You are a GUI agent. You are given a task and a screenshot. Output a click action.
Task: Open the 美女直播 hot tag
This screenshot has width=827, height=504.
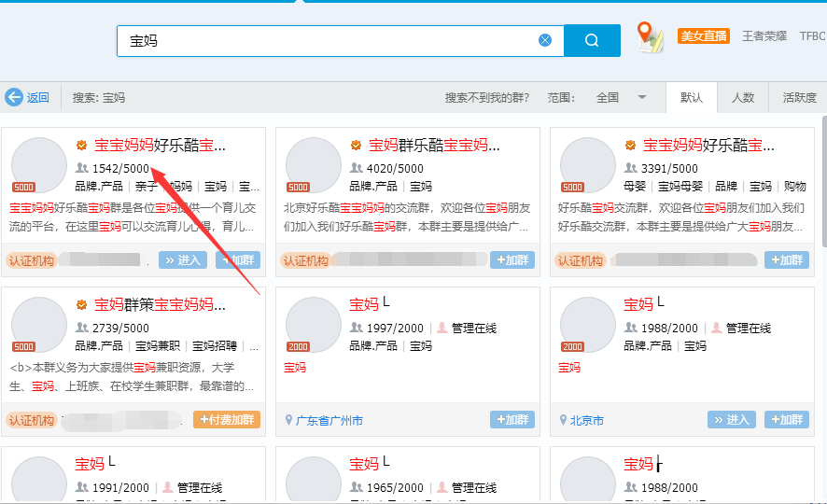point(703,36)
